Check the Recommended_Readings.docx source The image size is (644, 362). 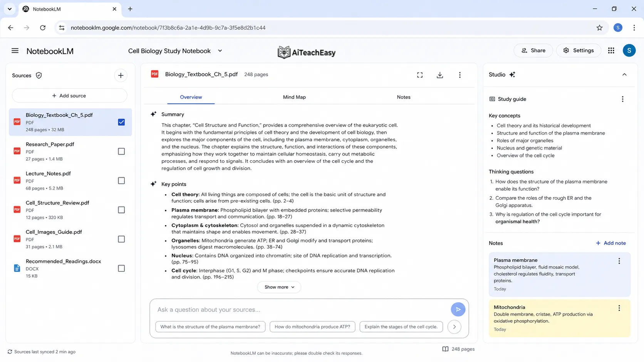click(121, 268)
